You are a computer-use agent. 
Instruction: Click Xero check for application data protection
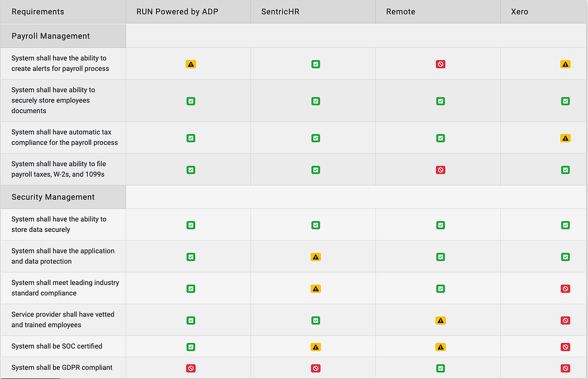point(565,257)
